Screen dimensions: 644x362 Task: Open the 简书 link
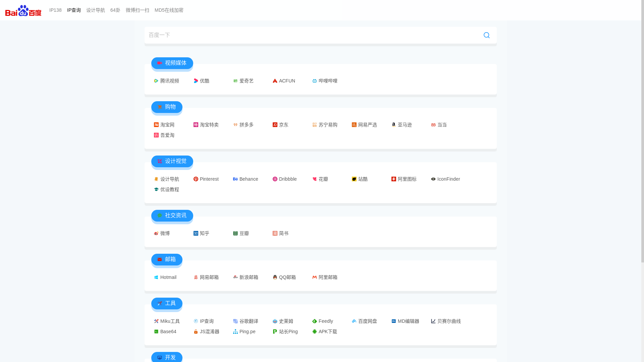[x=280, y=233]
